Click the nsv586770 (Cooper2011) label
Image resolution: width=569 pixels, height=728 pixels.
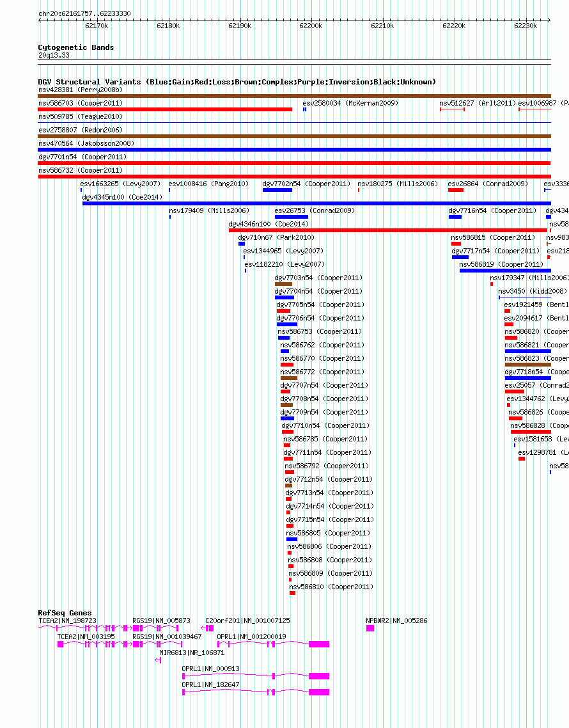[x=323, y=359]
